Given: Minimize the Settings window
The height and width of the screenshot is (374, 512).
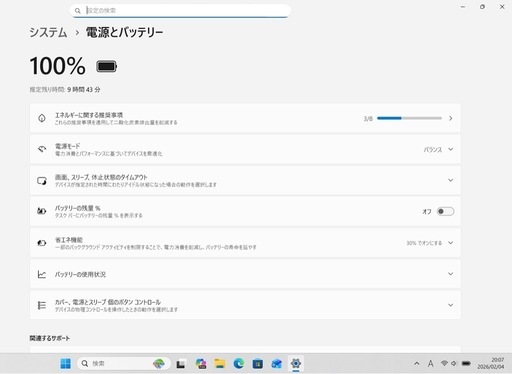Looking at the screenshot, I should (463, 7).
